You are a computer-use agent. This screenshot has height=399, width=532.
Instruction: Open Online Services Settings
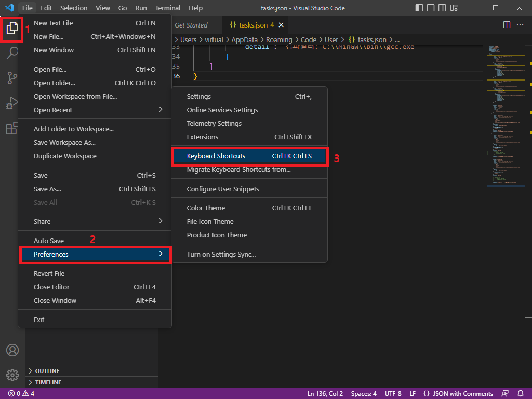pos(249,110)
